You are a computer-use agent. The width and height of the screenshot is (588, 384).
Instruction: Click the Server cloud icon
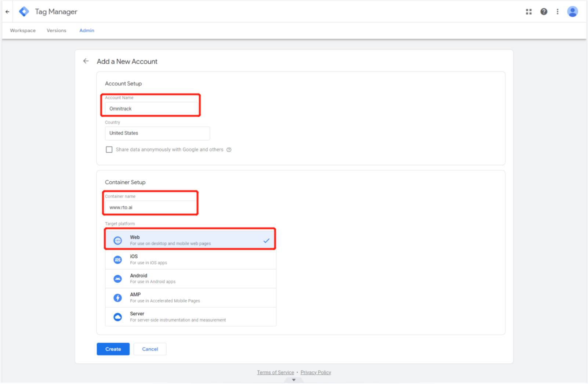tap(117, 317)
